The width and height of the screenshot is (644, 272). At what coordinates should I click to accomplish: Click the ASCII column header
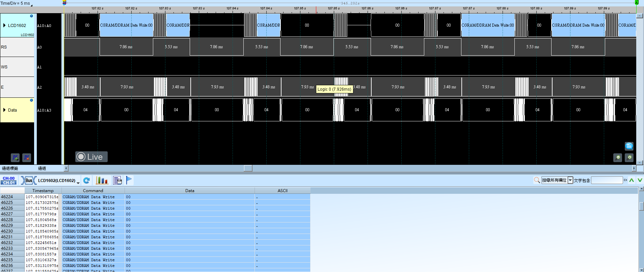[283, 190]
